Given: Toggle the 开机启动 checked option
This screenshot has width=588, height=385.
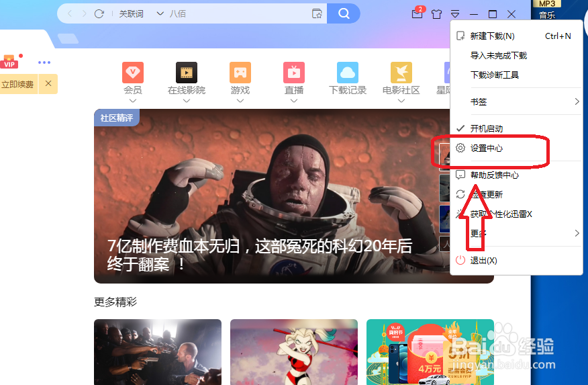Looking at the screenshot, I should tap(516, 129).
